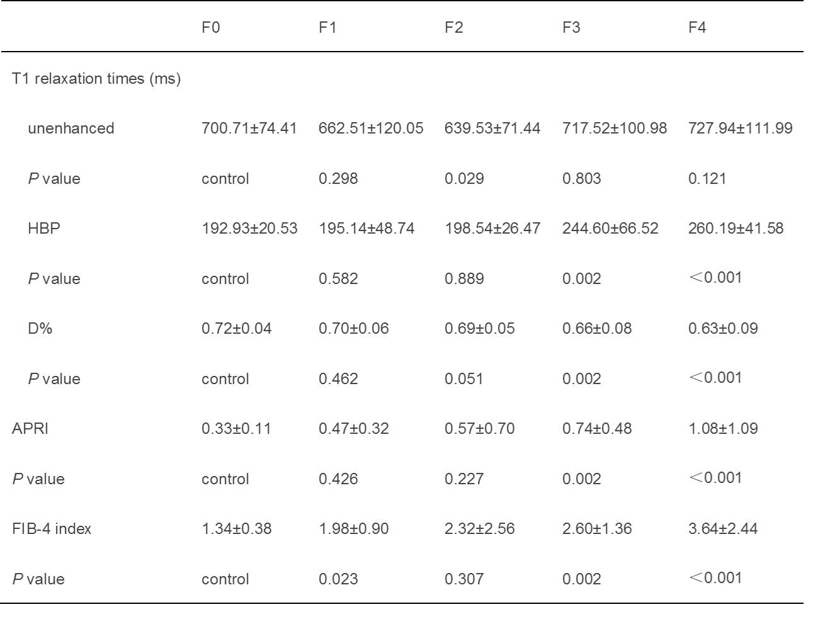Image resolution: width=840 pixels, height=636 pixels.
Task: Select the "FIB-4 index" row label
Action: tap(52, 529)
